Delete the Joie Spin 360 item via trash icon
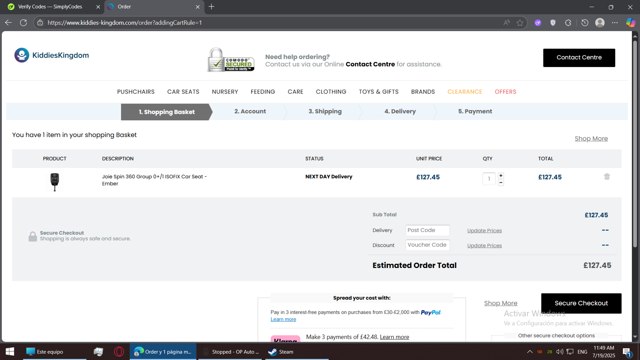Viewport: 640px width, 360px height. pos(607,177)
